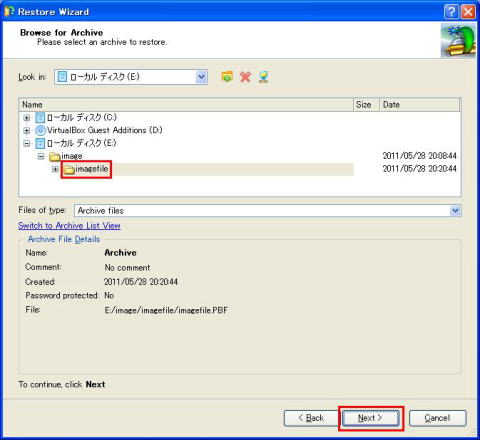Click the imagefile folder icon

69,170
